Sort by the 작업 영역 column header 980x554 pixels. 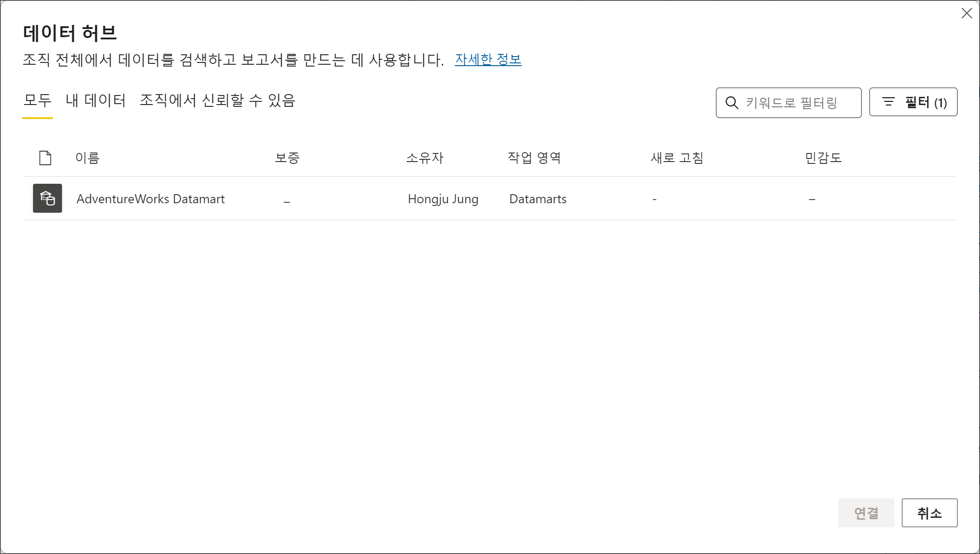click(534, 158)
